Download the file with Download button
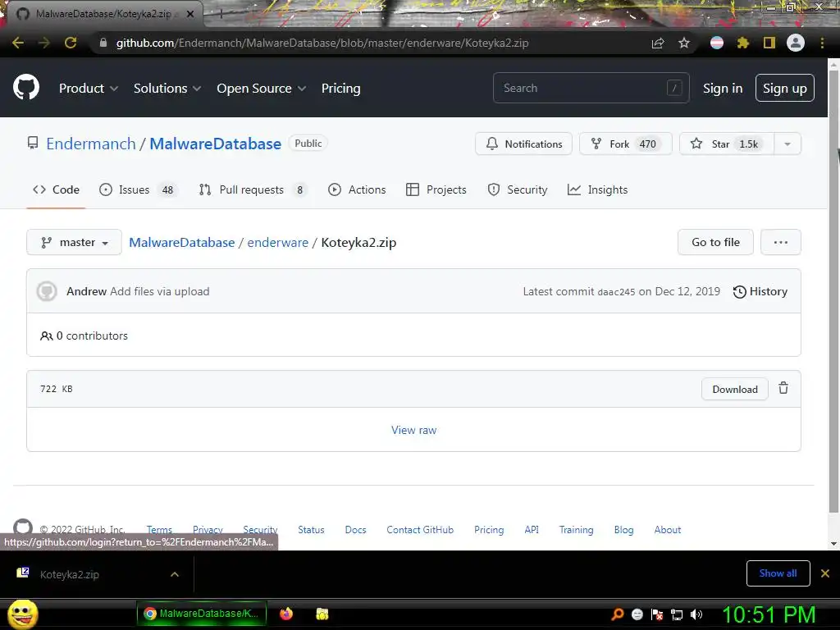Image resolution: width=840 pixels, height=630 pixels. pos(735,390)
